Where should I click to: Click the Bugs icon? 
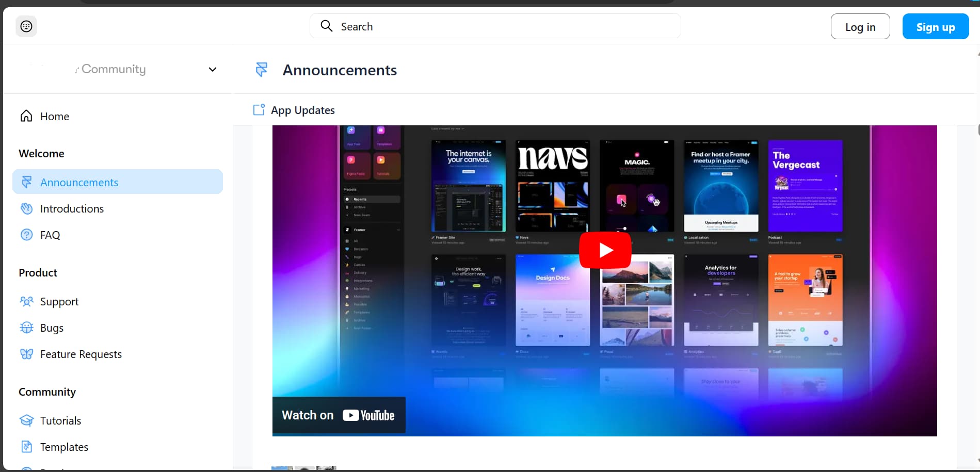click(26, 328)
